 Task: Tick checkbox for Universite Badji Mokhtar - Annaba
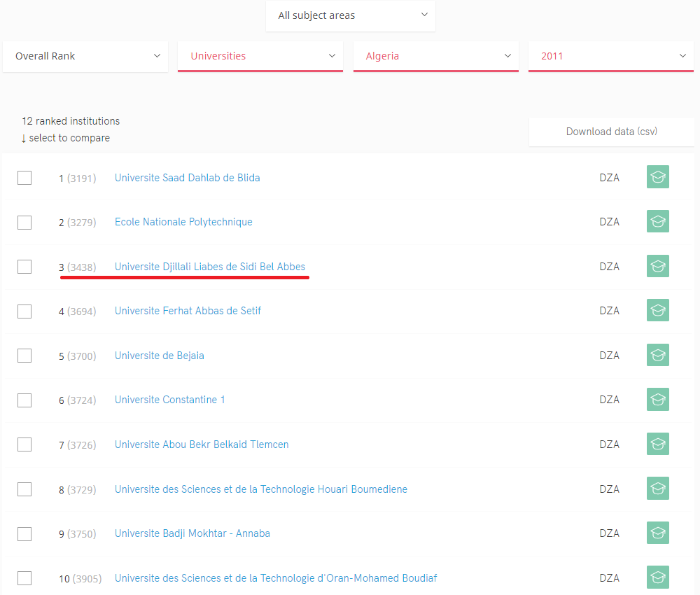point(24,534)
